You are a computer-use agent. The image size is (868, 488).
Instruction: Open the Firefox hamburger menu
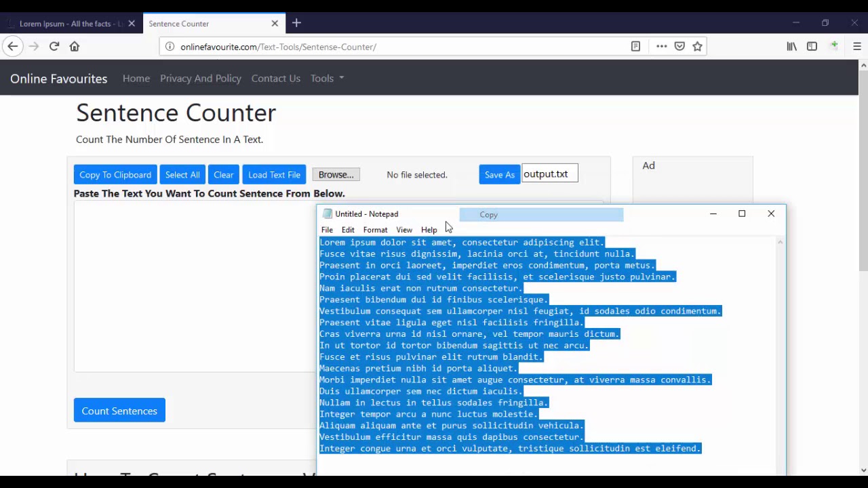click(x=857, y=46)
